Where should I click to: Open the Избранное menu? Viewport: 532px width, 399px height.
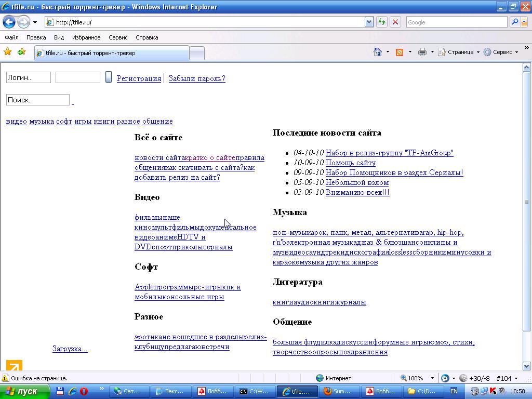pos(86,37)
